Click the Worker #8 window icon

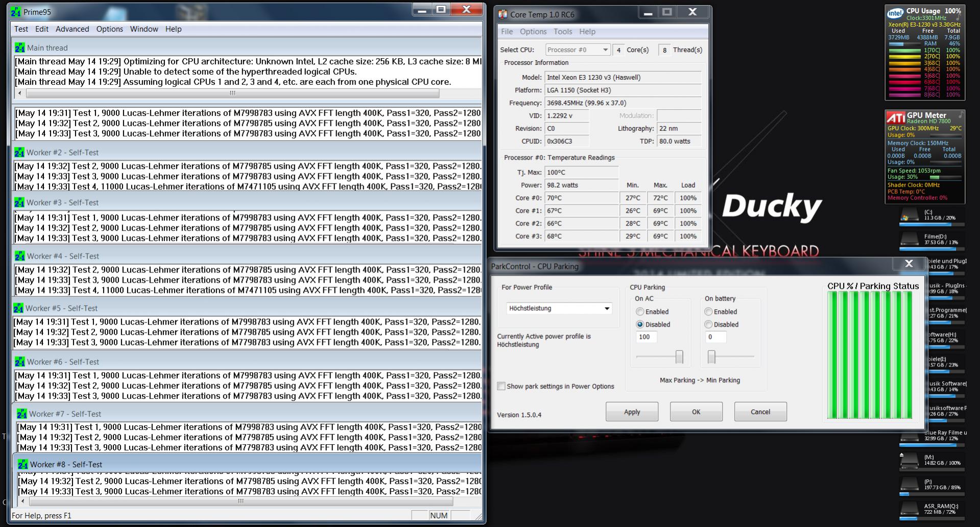coord(23,464)
